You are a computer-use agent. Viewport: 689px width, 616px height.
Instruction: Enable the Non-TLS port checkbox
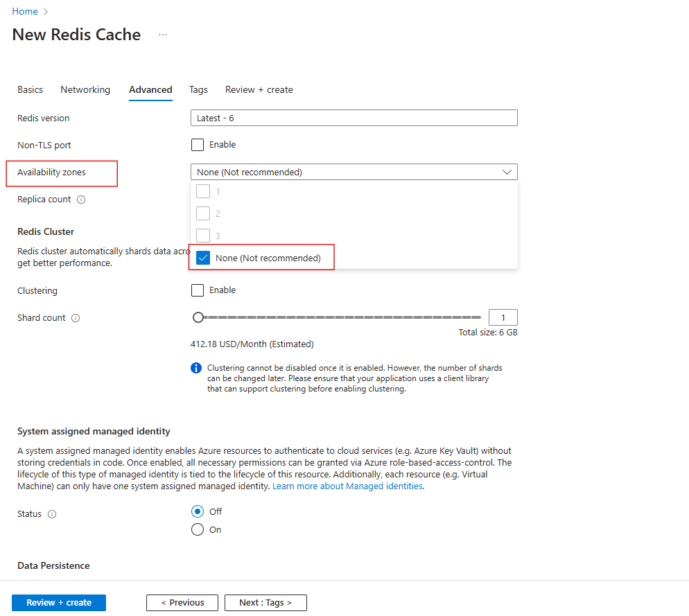[198, 144]
